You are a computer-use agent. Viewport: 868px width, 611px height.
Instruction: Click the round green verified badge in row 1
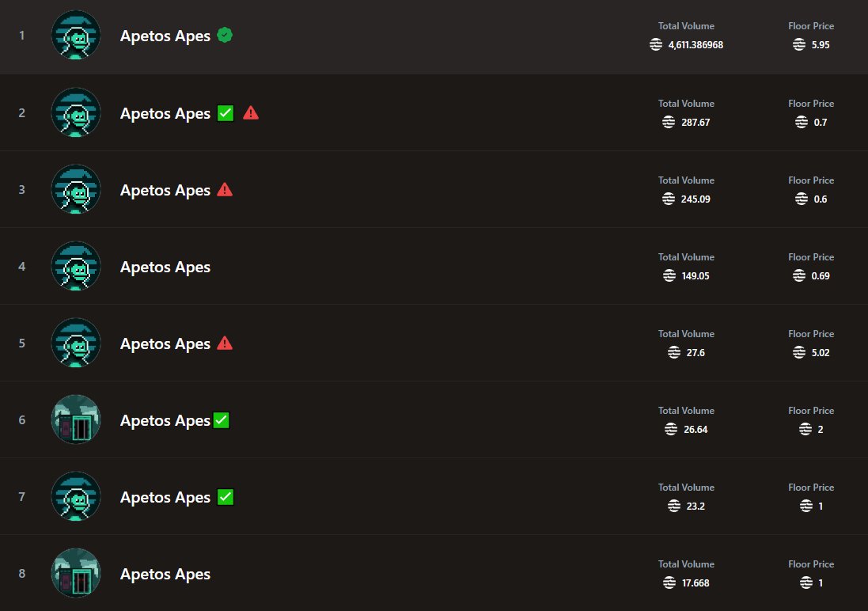(x=225, y=35)
